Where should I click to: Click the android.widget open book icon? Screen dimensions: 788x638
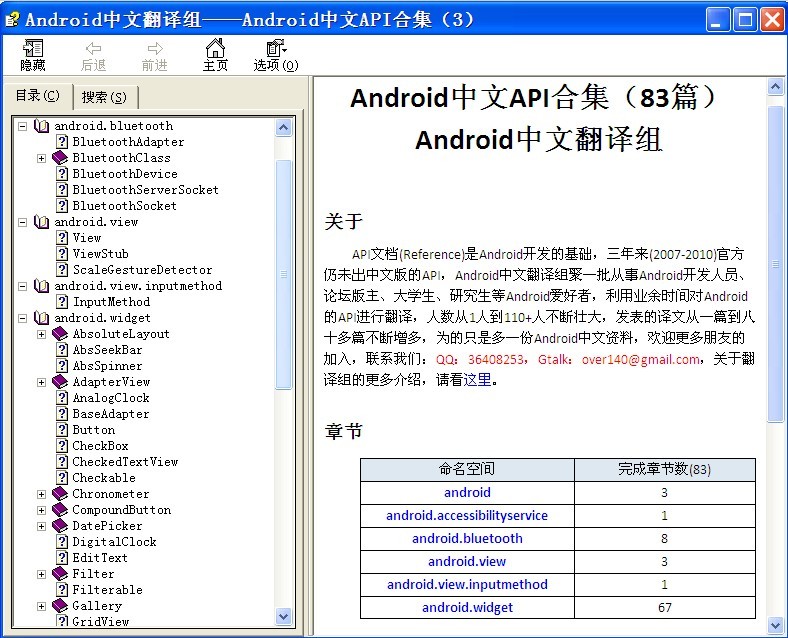click(41, 317)
